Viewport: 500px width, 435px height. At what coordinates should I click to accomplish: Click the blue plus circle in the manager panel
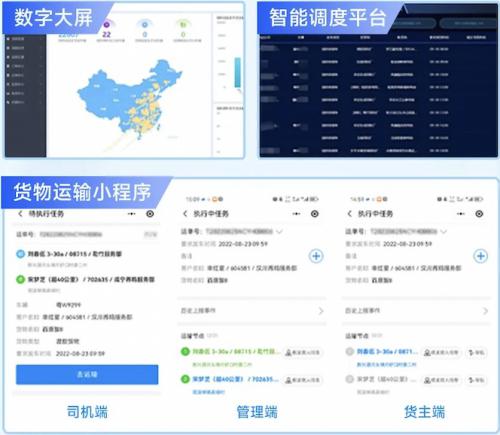click(x=316, y=256)
